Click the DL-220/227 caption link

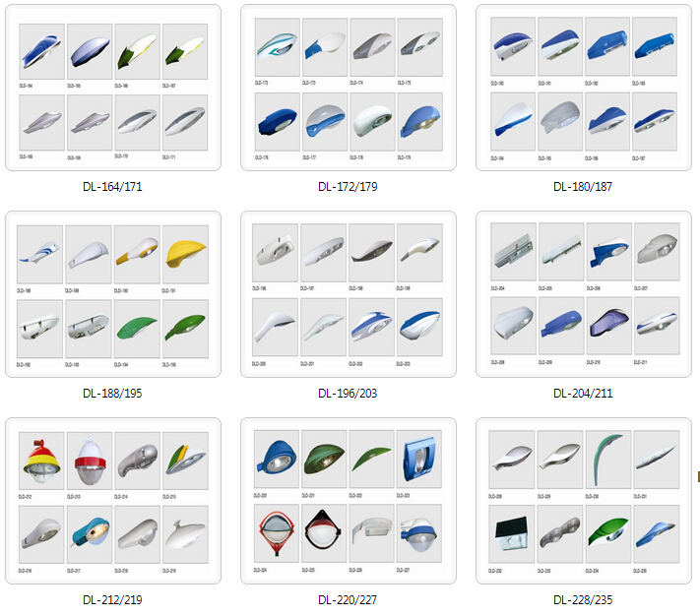pyautogui.click(x=348, y=599)
